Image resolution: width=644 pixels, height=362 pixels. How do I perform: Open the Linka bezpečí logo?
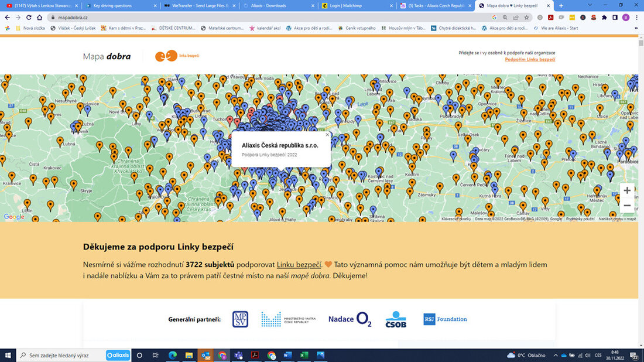(x=177, y=56)
